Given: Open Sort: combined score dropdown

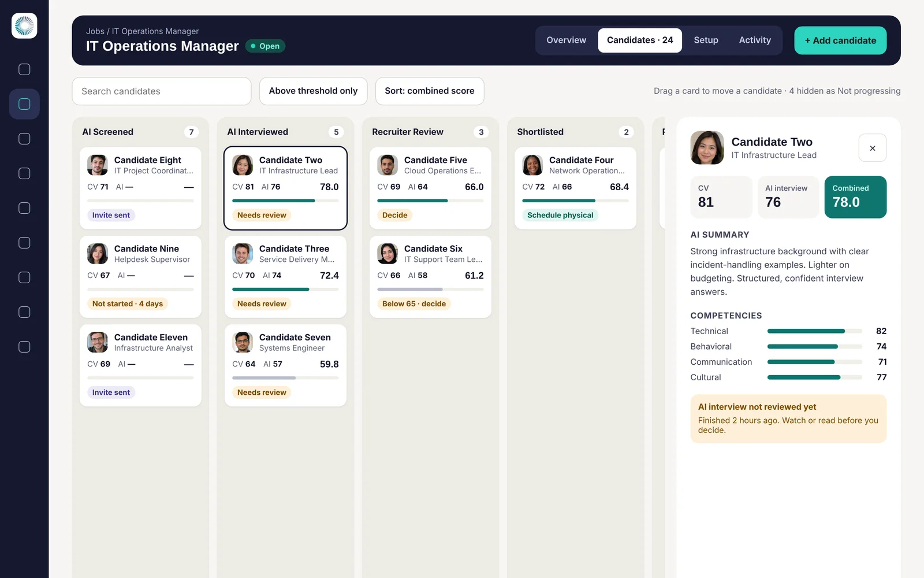Looking at the screenshot, I should coord(430,91).
